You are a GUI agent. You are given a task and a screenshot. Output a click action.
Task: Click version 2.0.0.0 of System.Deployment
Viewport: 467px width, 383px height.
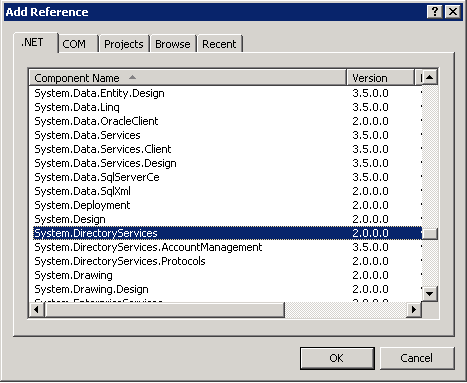(370, 205)
